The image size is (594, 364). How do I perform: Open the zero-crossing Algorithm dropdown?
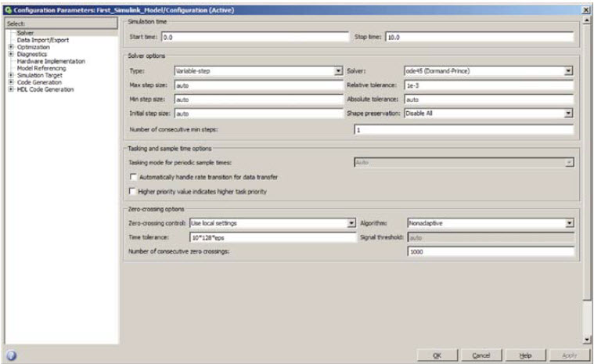(570, 223)
